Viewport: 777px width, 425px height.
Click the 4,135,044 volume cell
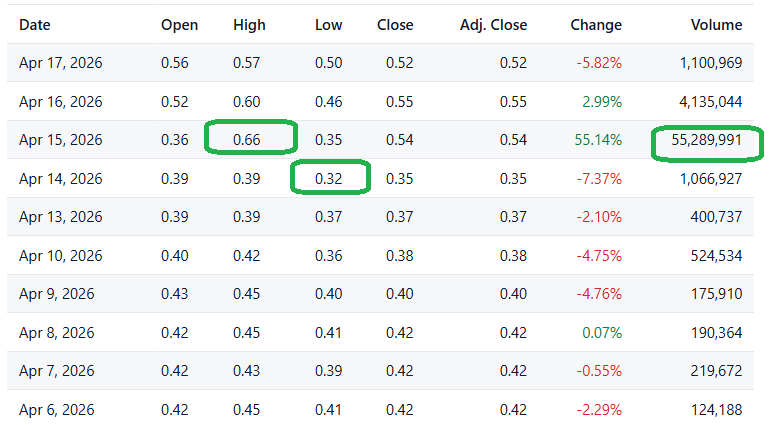tap(710, 102)
